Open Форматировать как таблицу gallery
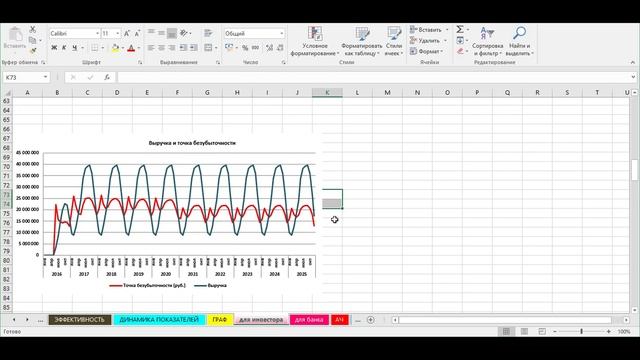640x360 pixels. pos(362,41)
